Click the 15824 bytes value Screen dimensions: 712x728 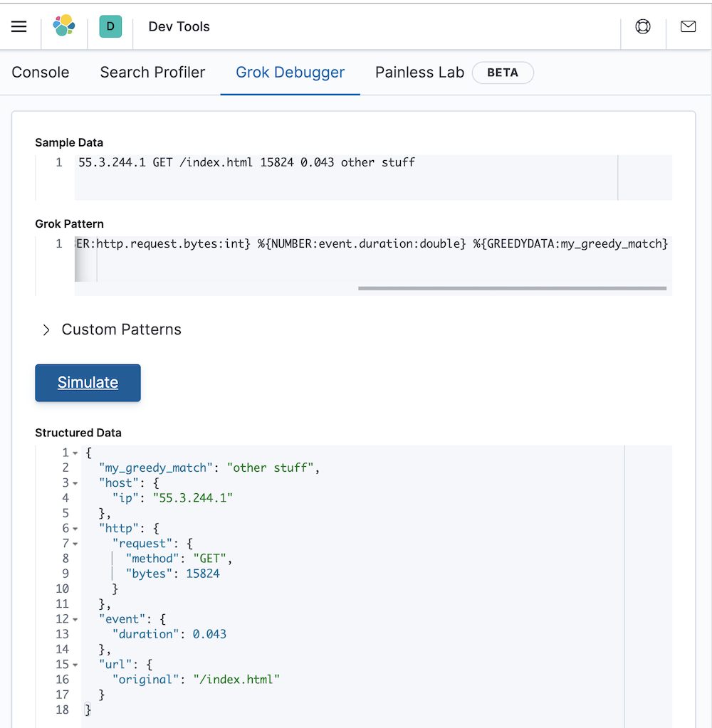tap(203, 574)
